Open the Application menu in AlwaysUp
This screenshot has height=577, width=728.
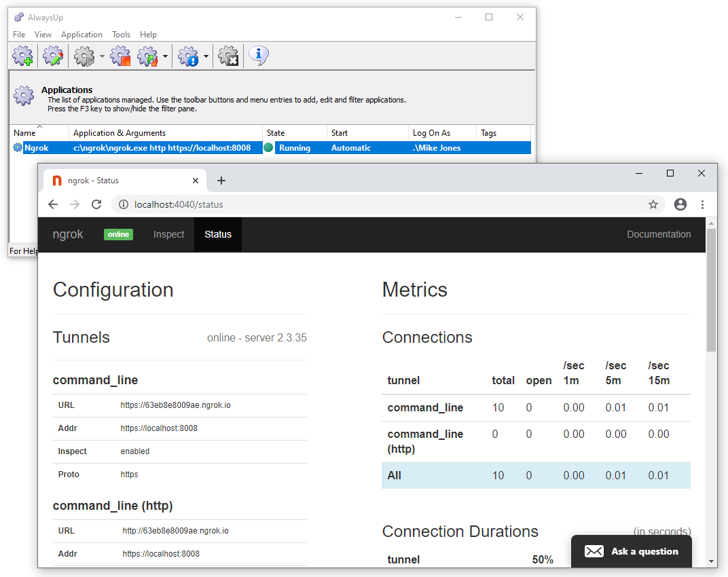point(81,35)
